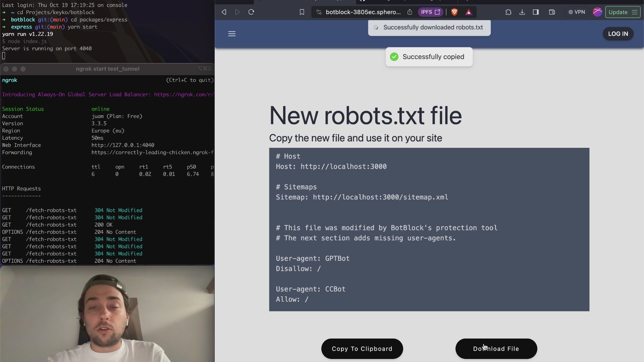The image size is (644, 362).
Task: Open the browser profile avatar
Action: tap(597, 12)
